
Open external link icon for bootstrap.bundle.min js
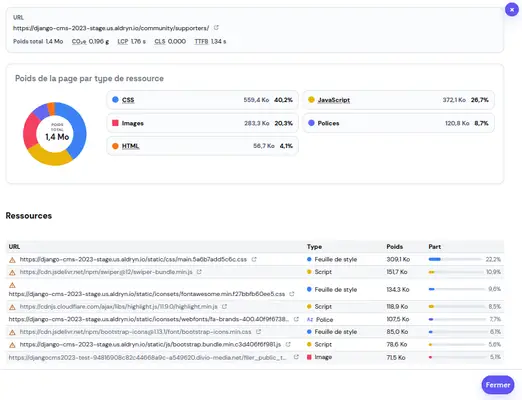pos(288,344)
